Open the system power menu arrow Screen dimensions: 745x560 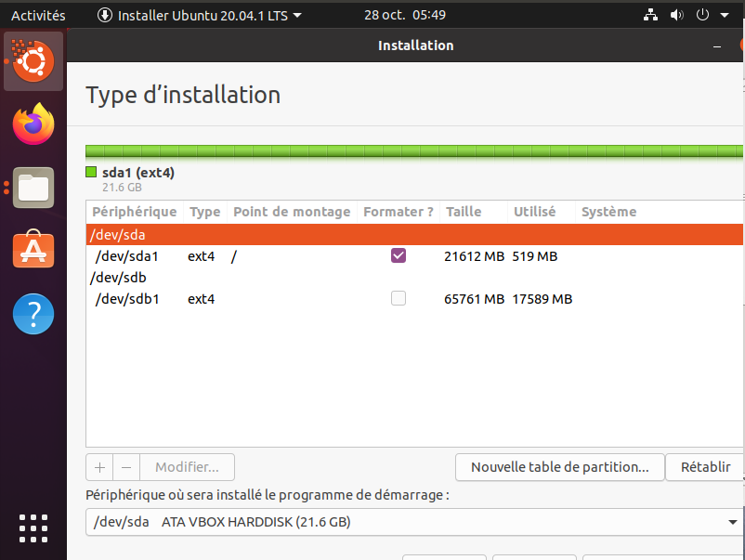[x=724, y=15]
